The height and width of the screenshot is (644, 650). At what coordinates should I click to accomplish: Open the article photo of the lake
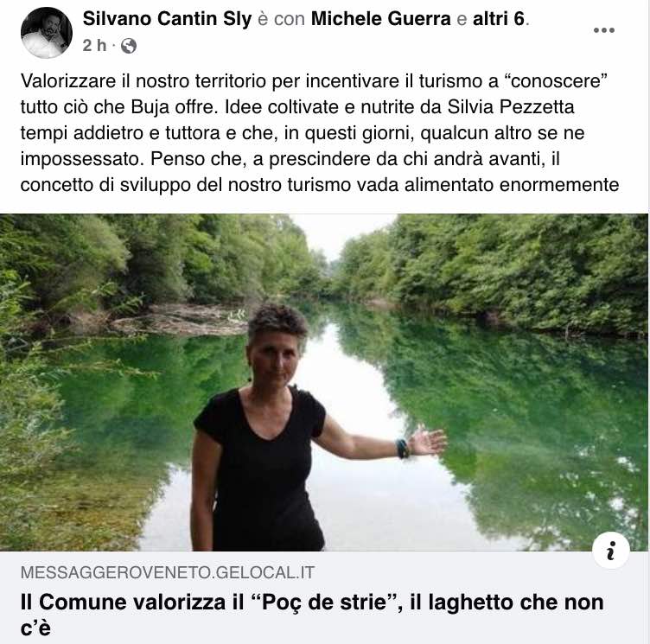point(324,382)
